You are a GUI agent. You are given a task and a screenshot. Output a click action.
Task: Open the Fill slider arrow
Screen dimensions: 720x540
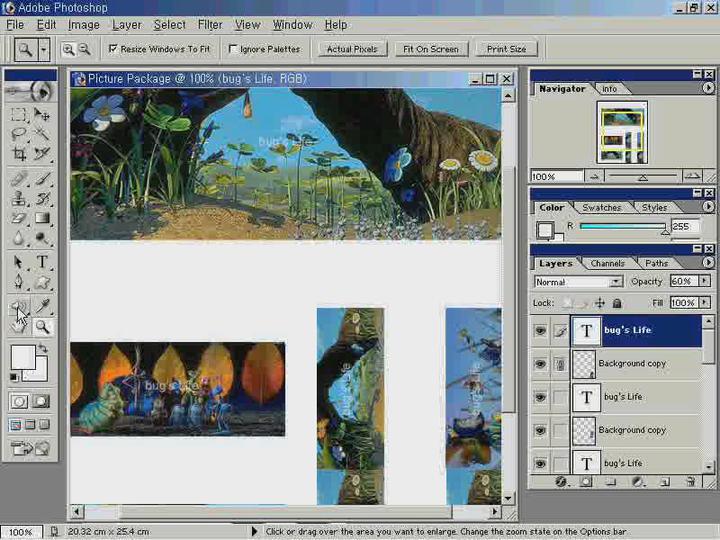tap(704, 302)
